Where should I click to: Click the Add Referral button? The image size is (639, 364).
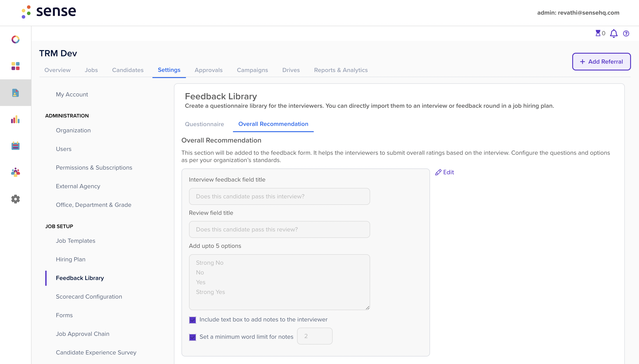tap(601, 61)
